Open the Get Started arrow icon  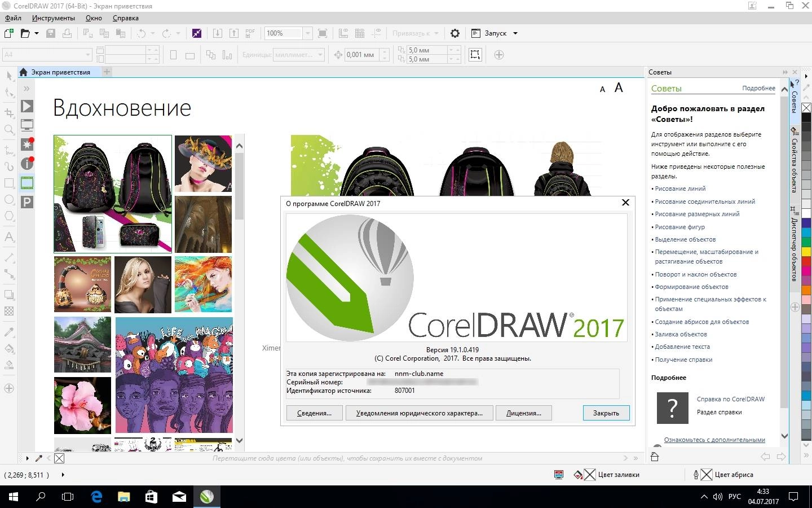(27, 106)
